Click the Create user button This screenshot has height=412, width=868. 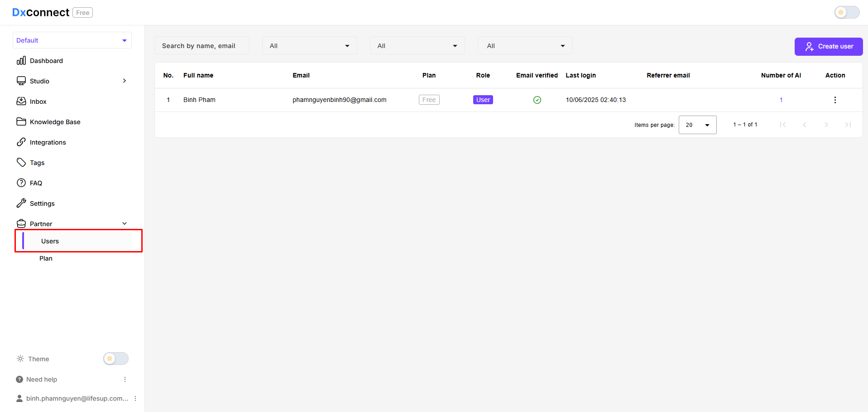pyautogui.click(x=828, y=46)
